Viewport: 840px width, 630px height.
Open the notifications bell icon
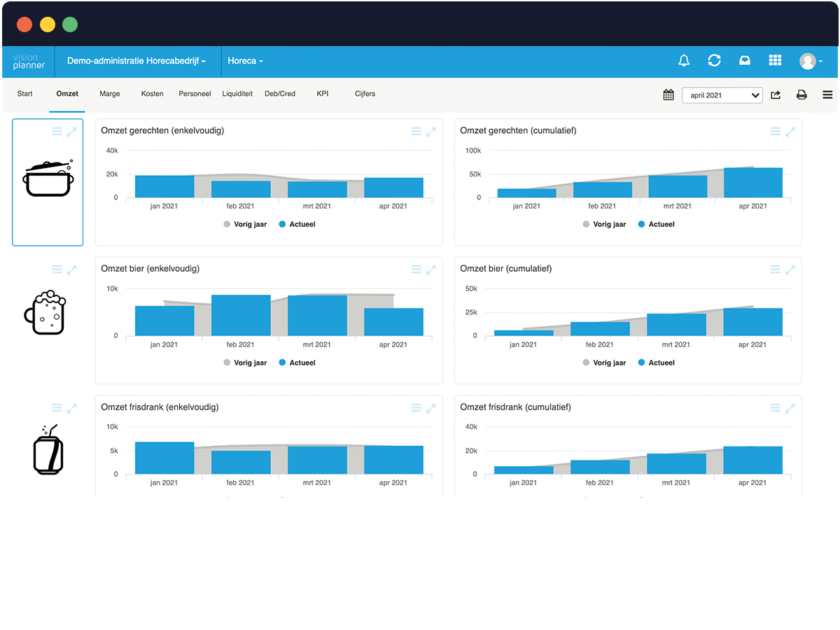684,61
